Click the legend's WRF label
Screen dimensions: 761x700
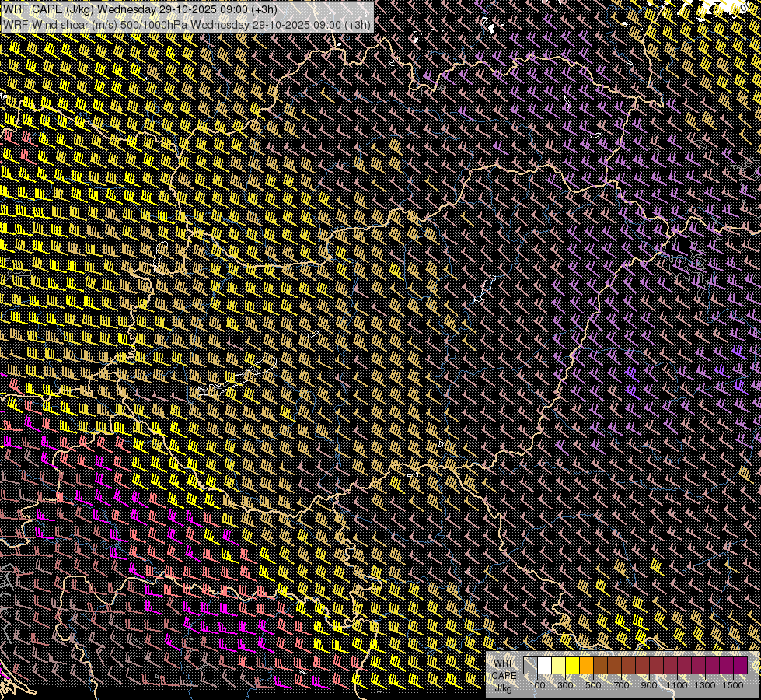504,663
